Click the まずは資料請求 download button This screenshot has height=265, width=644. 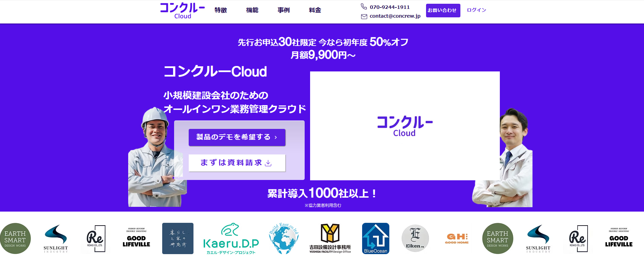(237, 163)
